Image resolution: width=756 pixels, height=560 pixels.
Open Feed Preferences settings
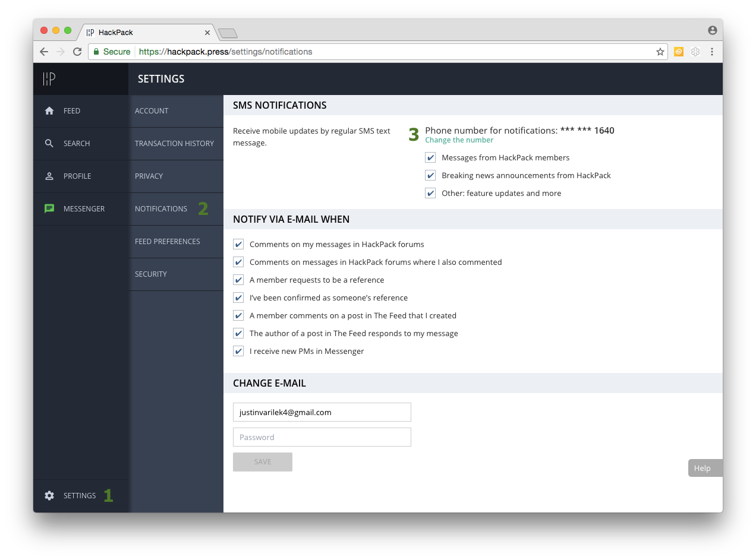coord(176,242)
